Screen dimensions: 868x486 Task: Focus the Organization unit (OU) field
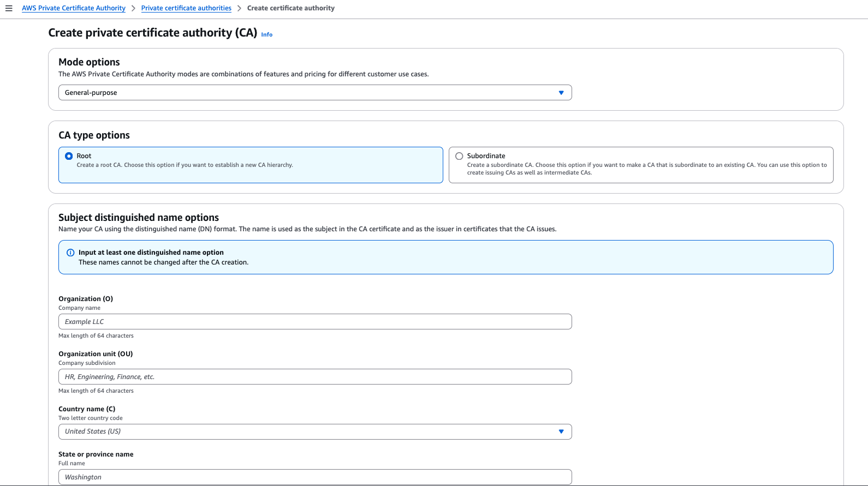point(315,377)
